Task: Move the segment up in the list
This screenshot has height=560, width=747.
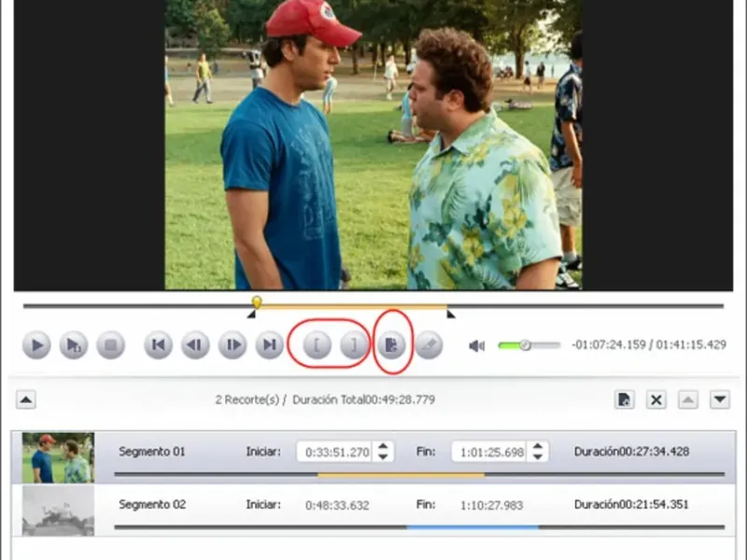Action: click(x=688, y=399)
